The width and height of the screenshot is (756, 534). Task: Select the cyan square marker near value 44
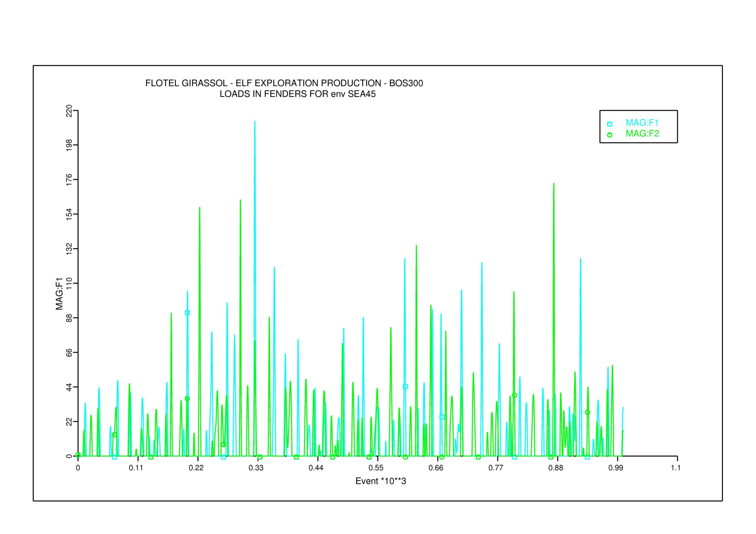coord(405,386)
